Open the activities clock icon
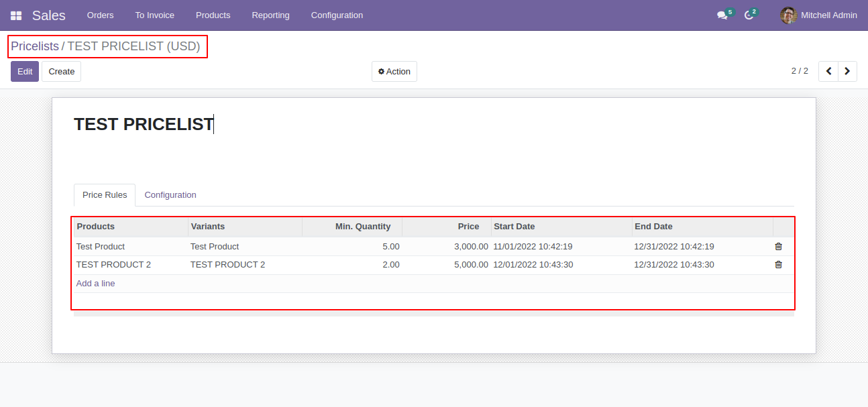This screenshot has height=407, width=868. 749,15
